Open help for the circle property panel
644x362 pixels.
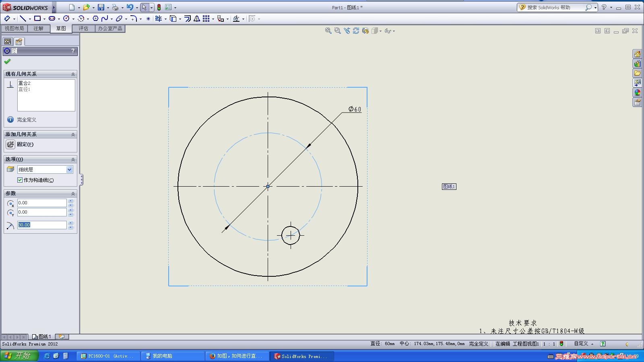click(73, 51)
